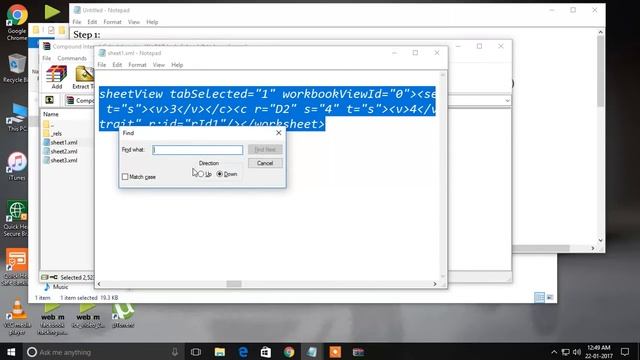Launch iTunes desktop shortcut

(17, 167)
